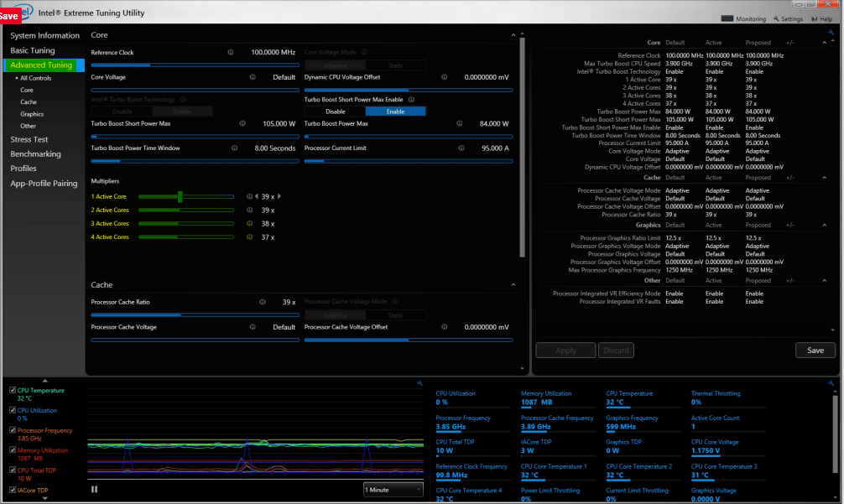Uncheck the CPU Temperature checkbox
The width and height of the screenshot is (844, 504).
tap(13, 391)
